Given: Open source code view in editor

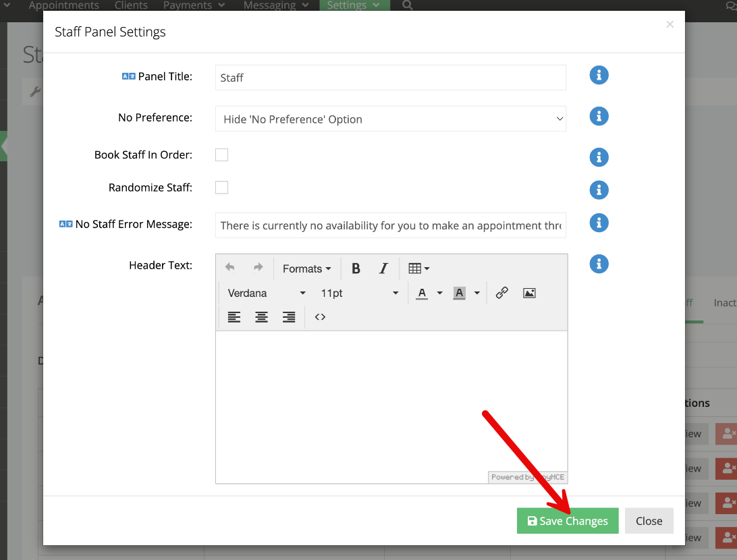Looking at the screenshot, I should tap(320, 317).
